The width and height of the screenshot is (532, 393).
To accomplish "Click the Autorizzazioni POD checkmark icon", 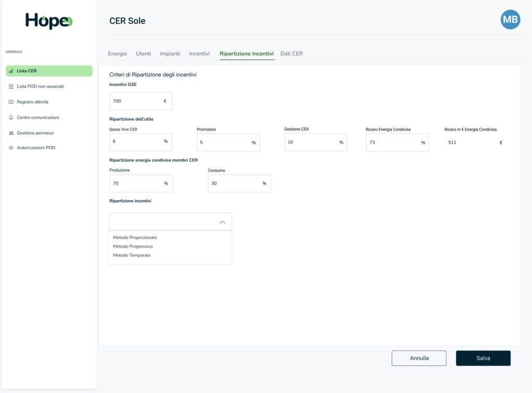I will point(11,148).
